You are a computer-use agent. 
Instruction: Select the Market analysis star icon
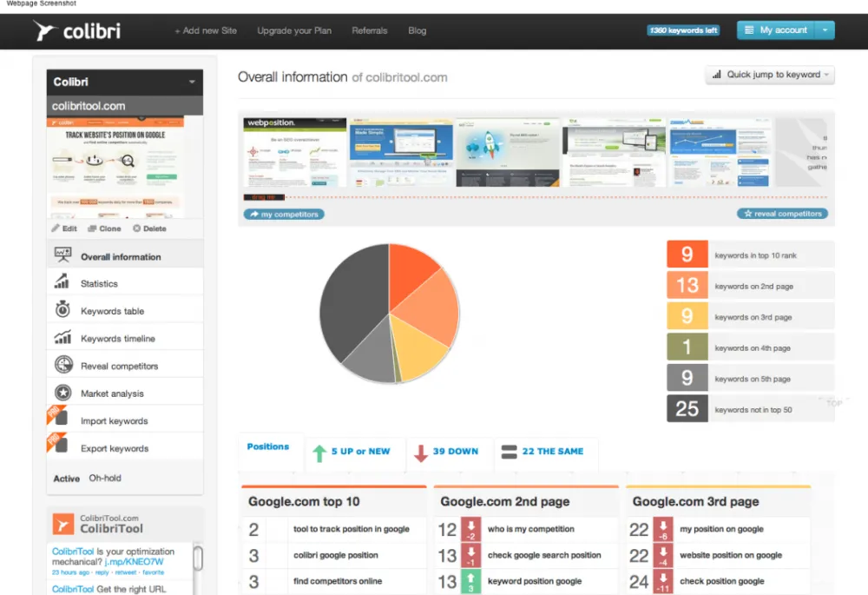pyautogui.click(x=63, y=393)
